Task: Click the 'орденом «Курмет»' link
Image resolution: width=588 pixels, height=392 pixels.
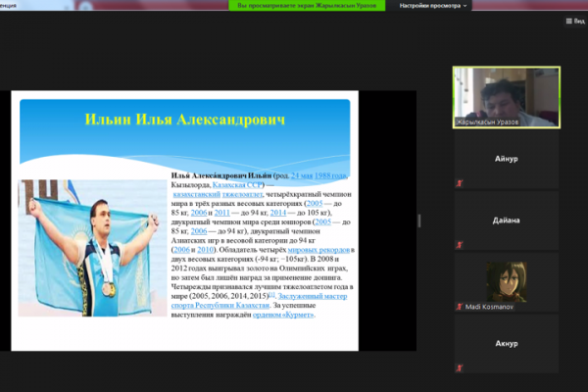Action: (282, 315)
